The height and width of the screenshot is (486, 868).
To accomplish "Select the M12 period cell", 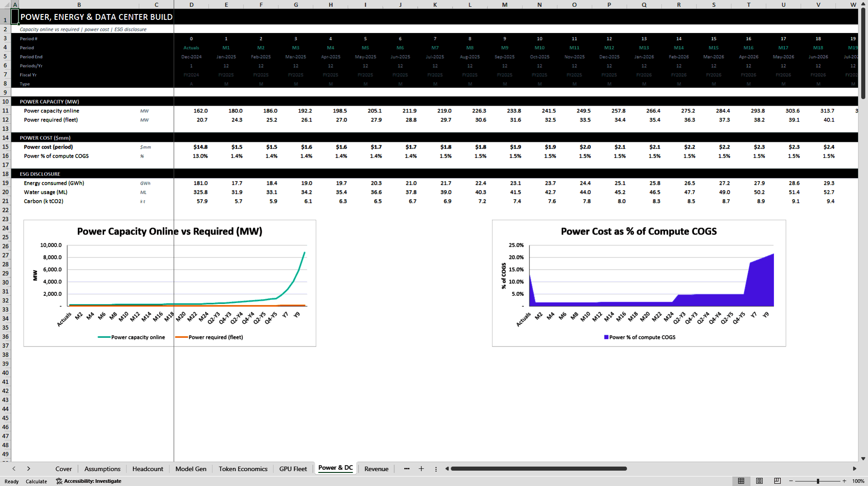I will (x=609, y=48).
